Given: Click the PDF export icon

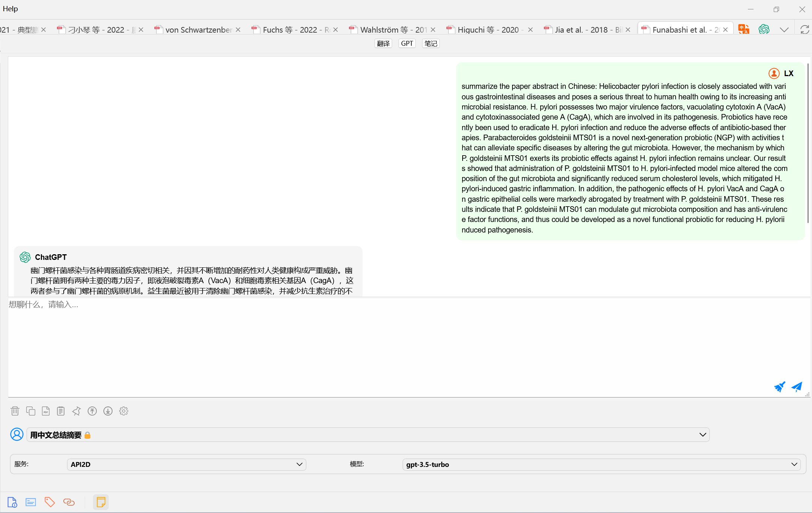Looking at the screenshot, I should [x=46, y=411].
